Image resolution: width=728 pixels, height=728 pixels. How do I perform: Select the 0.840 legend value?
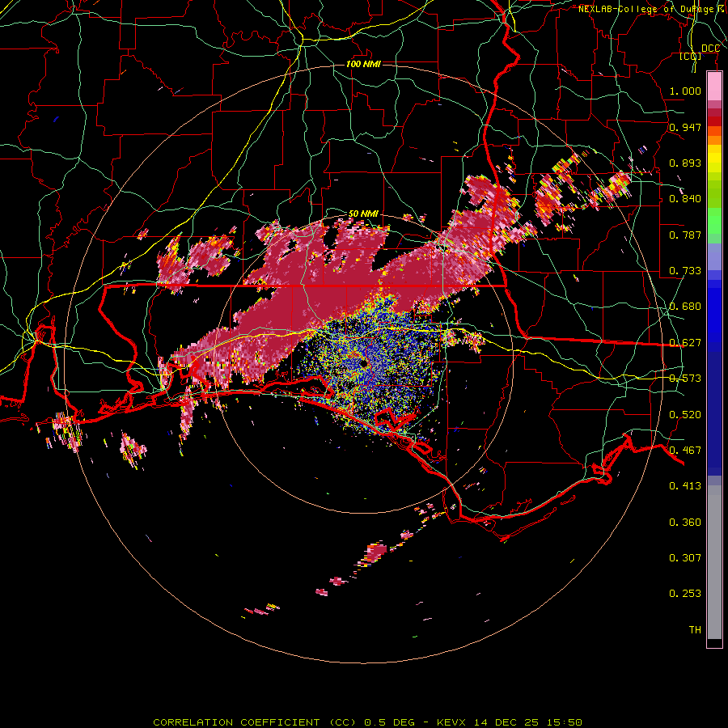pos(685,199)
